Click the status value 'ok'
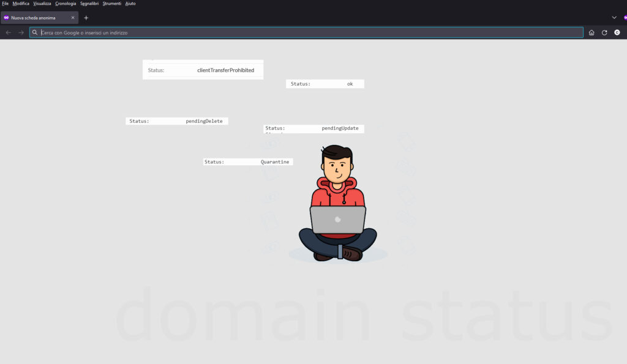627x364 pixels. [350, 84]
